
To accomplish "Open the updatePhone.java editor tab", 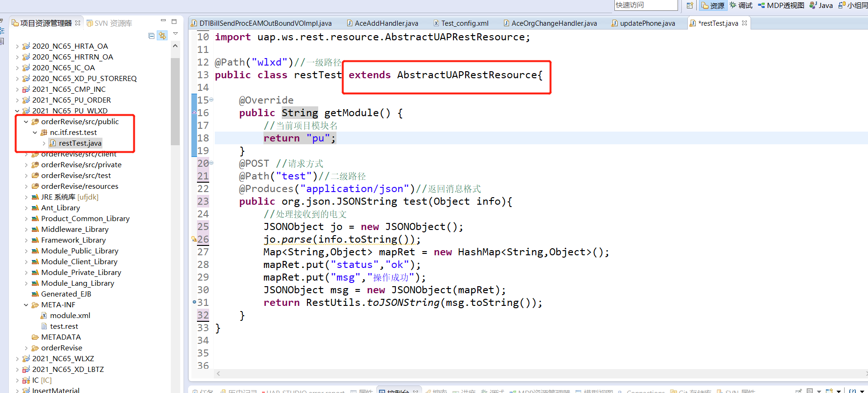I will (x=643, y=23).
